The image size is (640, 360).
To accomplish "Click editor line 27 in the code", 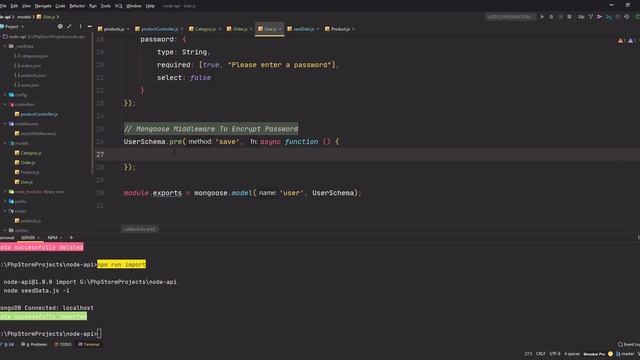I will 367,154.
